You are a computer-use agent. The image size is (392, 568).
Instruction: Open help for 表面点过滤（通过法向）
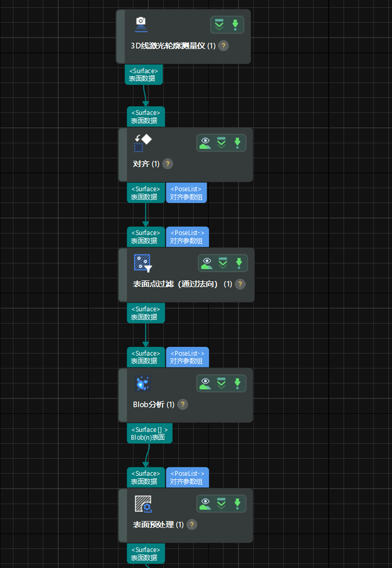[x=240, y=284]
